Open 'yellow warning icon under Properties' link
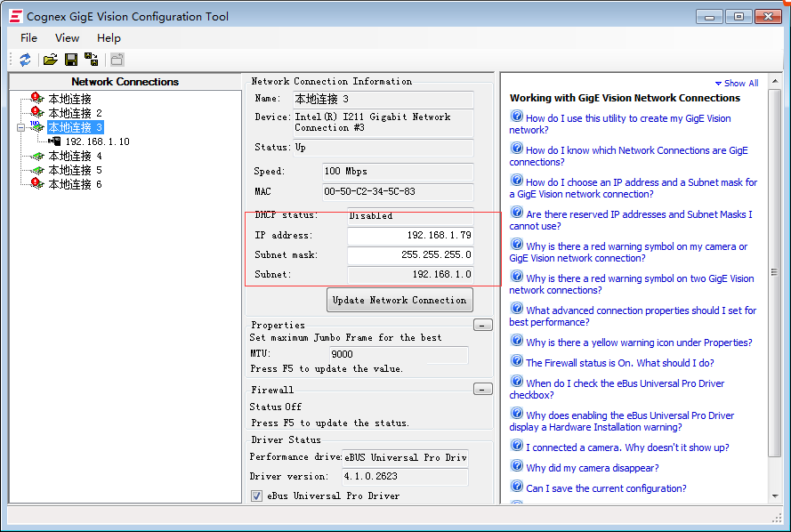Image resolution: width=791 pixels, height=532 pixels. click(x=639, y=343)
